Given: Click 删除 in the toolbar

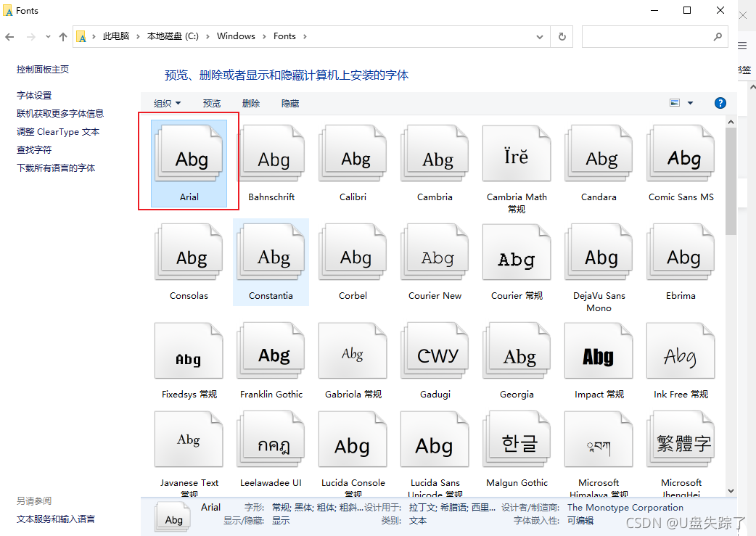Looking at the screenshot, I should coord(251,103).
